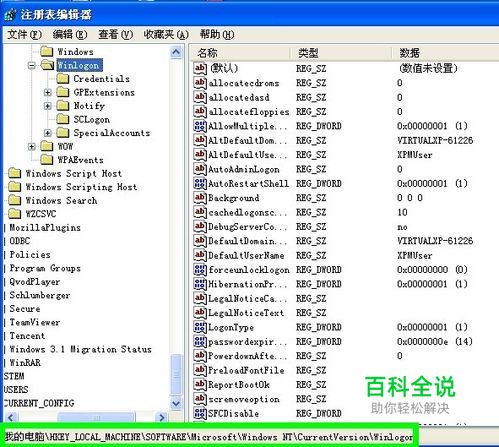Expand the Notify key
The height and width of the screenshot is (447, 499).
click(x=48, y=106)
